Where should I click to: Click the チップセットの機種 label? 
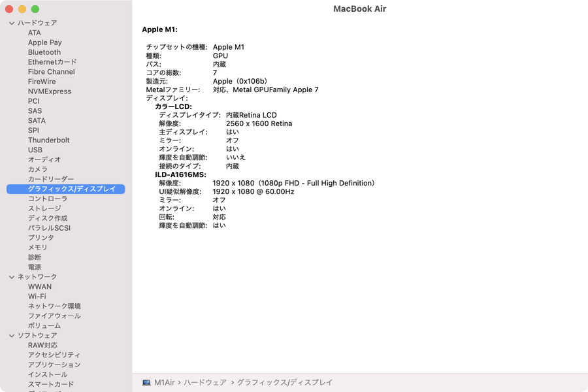pyautogui.click(x=176, y=47)
